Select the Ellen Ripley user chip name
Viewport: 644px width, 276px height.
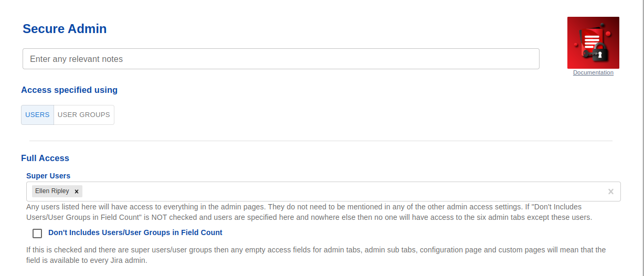click(52, 192)
